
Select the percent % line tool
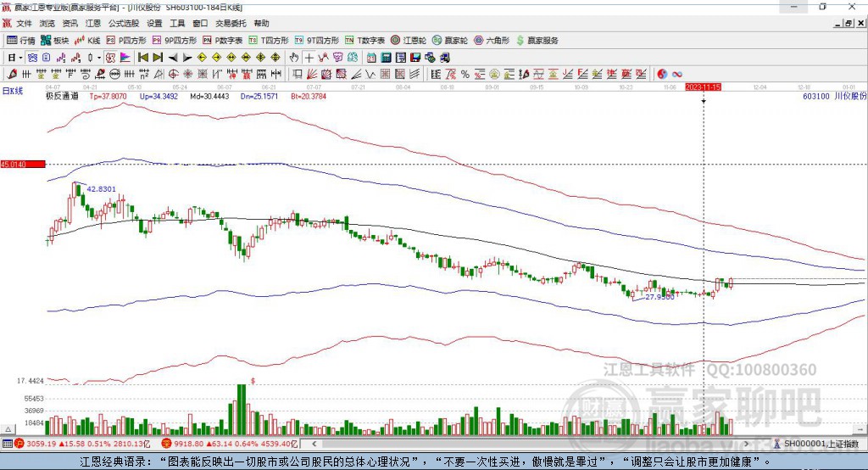pyautogui.click(x=465, y=75)
